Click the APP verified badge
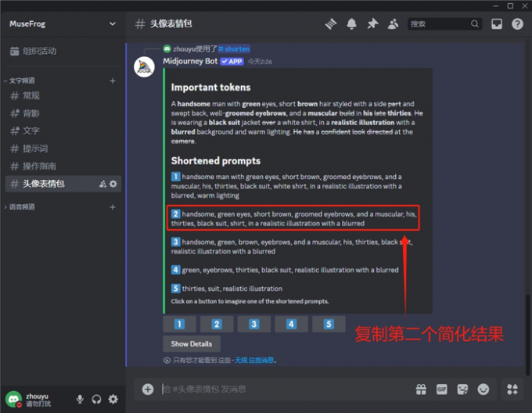532x413 pixels. click(232, 61)
